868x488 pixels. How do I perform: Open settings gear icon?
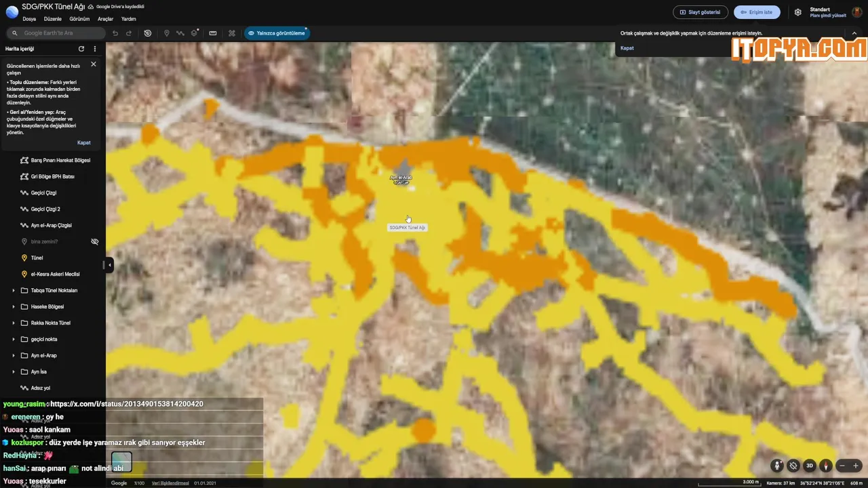(x=798, y=12)
